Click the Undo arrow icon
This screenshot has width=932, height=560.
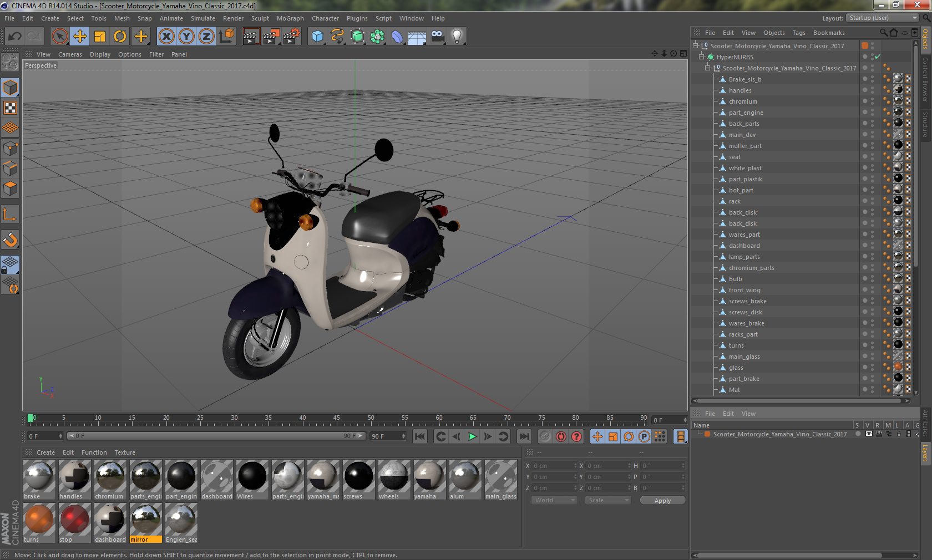(14, 37)
